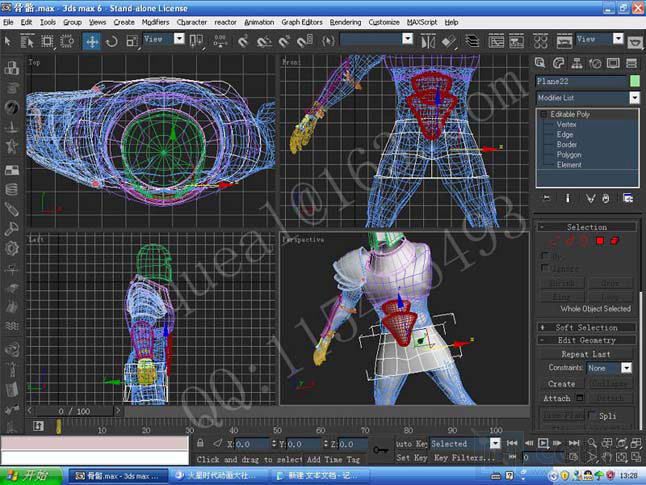This screenshot has height=485, width=646.
Task: Open Select by Name tool
Action: point(27,41)
